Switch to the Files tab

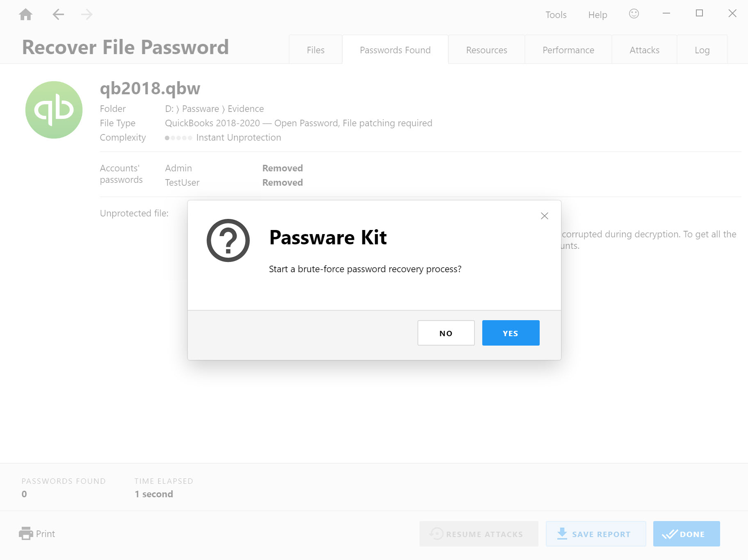tap(315, 50)
